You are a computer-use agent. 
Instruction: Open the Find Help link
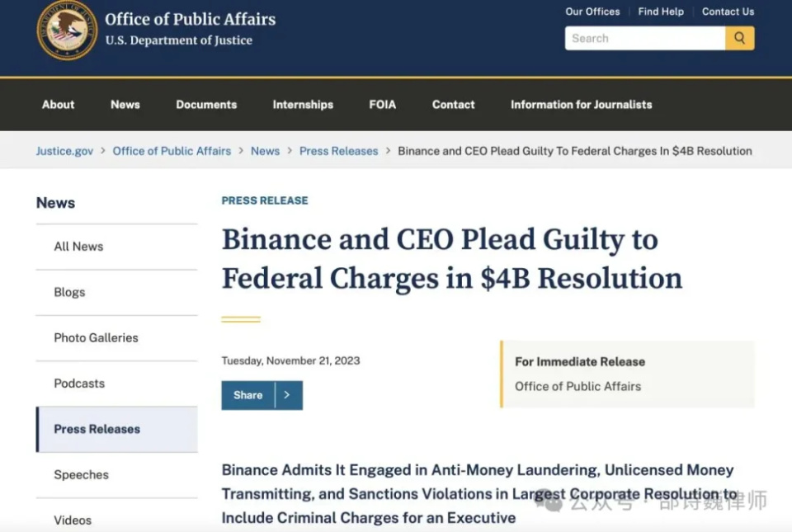[x=661, y=12]
